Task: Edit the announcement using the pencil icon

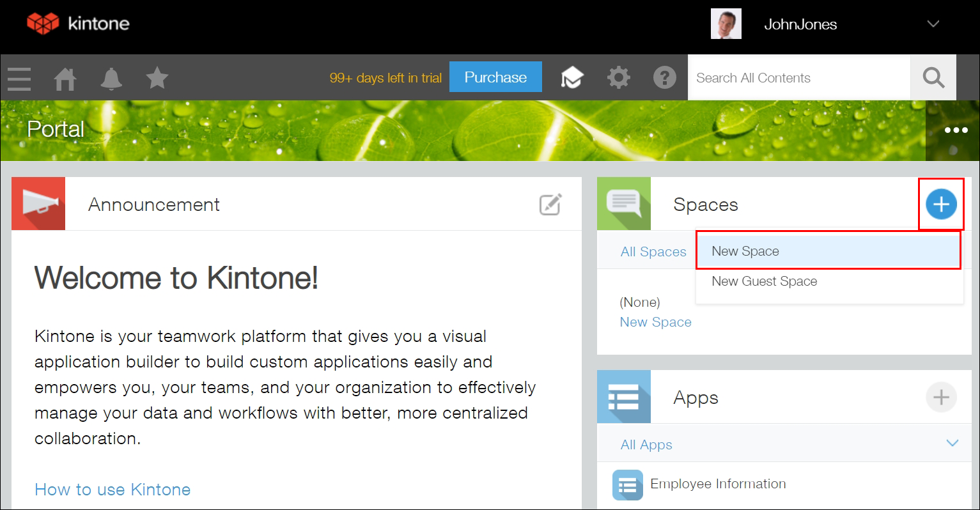Action: click(550, 204)
